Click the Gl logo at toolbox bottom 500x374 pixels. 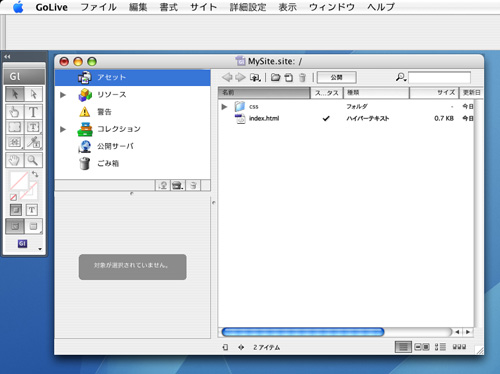click(x=22, y=244)
